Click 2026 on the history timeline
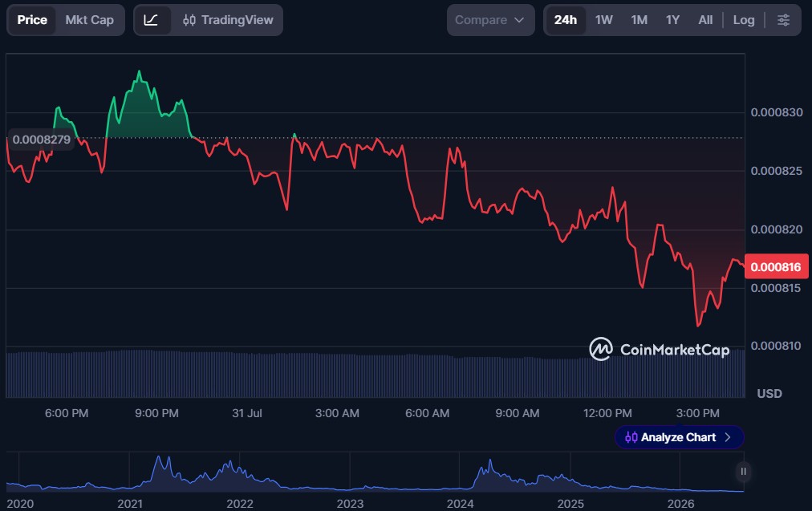 pyautogui.click(x=681, y=504)
